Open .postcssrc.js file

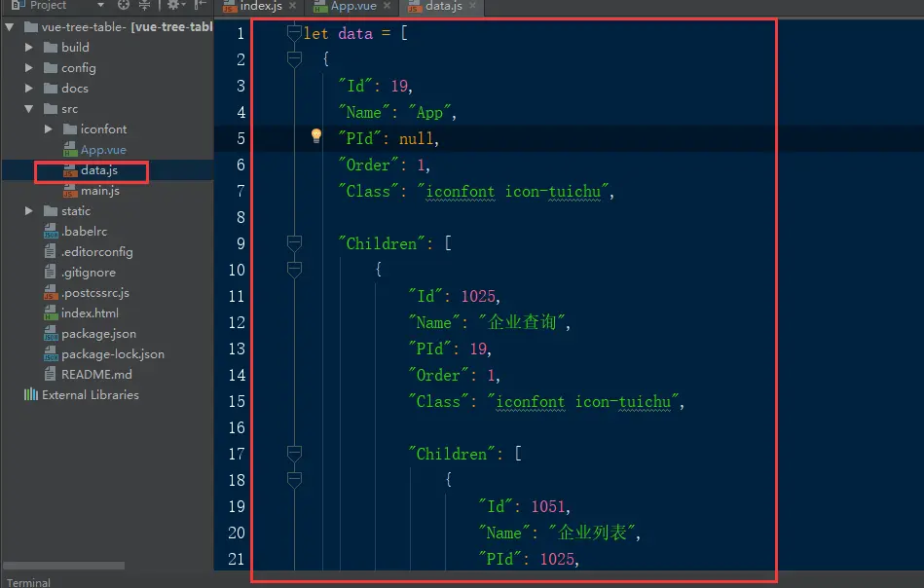tap(95, 293)
